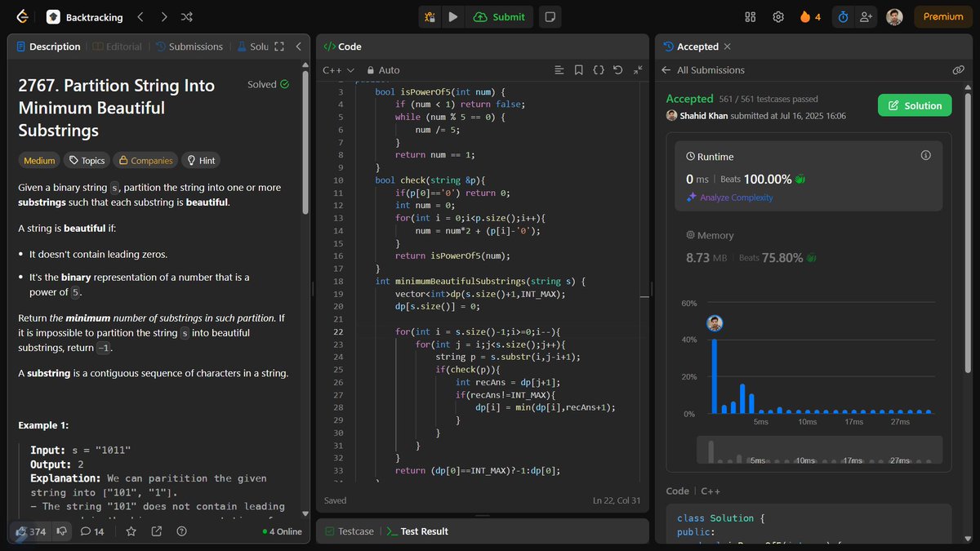Switch to the Editorial tab
This screenshot has height=551, width=980.
(117, 47)
